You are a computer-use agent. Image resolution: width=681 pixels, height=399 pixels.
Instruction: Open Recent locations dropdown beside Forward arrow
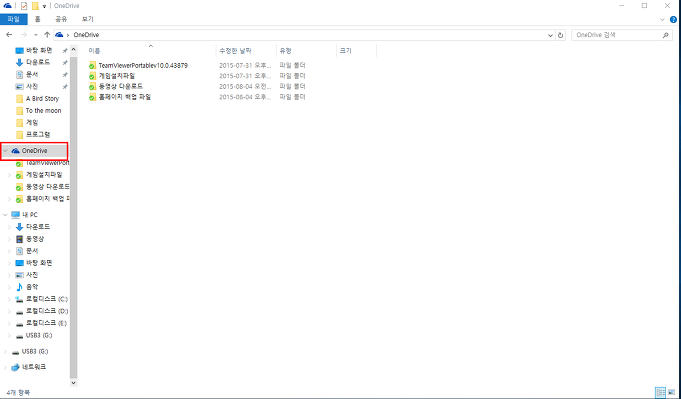pos(36,35)
